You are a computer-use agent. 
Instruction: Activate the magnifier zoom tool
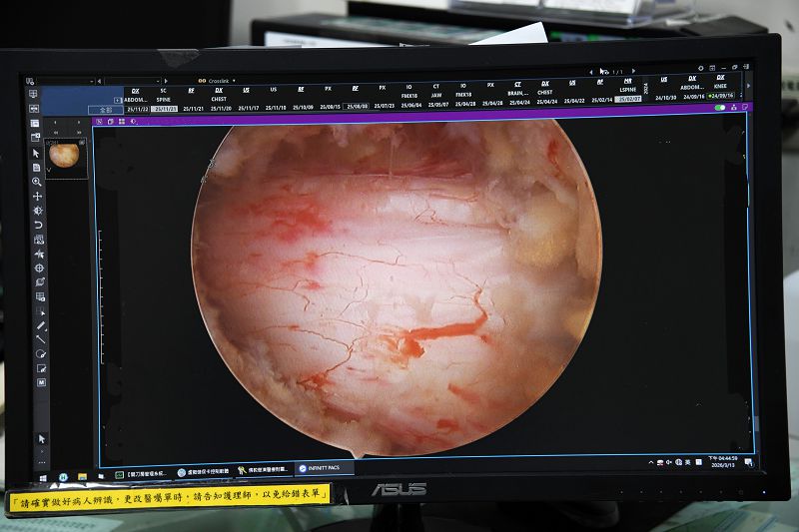click(38, 182)
